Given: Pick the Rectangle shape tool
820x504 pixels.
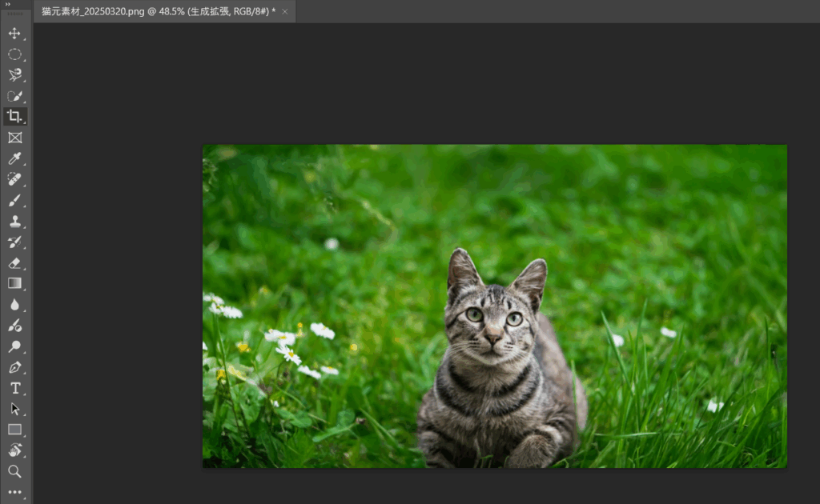Looking at the screenshot, I should tap(14, 430).
